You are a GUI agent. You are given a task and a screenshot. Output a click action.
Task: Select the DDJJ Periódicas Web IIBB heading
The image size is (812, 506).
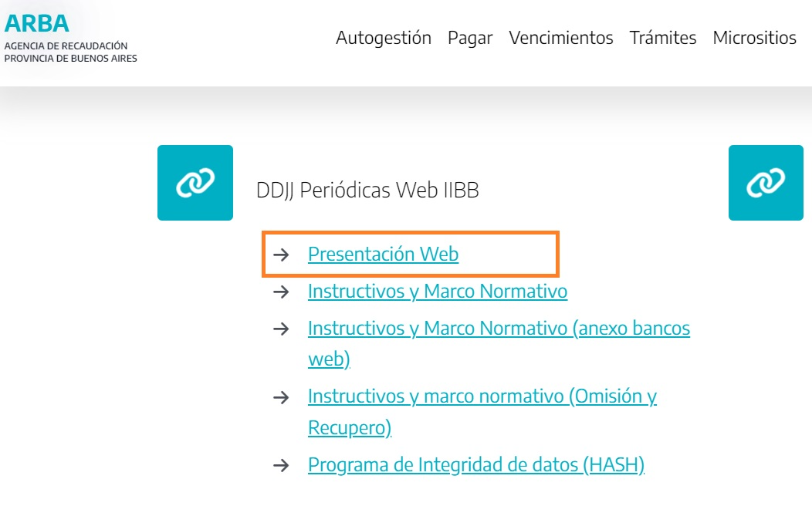pyautogui.click(x=367, y=190)
